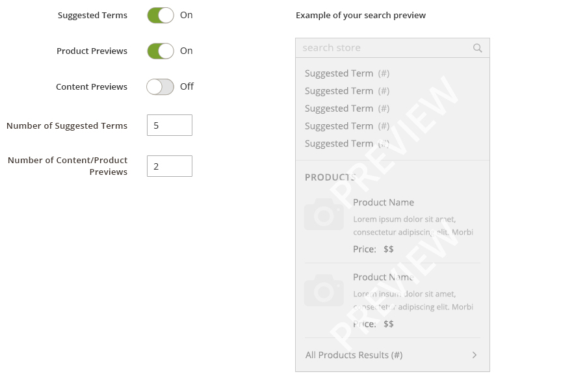
Task: Open the second Product Name title
Action: (384, 277)
